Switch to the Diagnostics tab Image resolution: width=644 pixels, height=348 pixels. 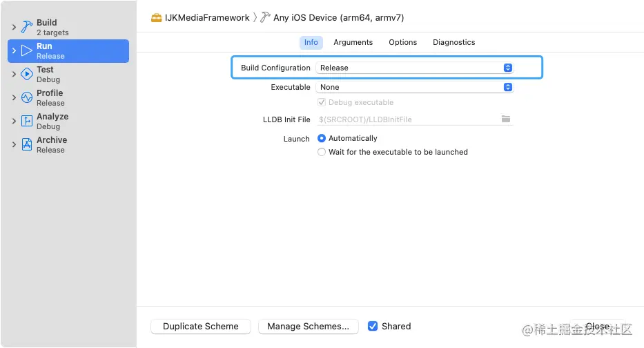tap(453, 42)
